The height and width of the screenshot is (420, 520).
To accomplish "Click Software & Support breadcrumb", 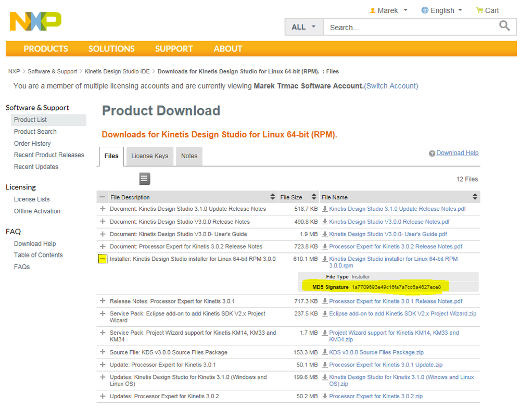I will 52,72.
